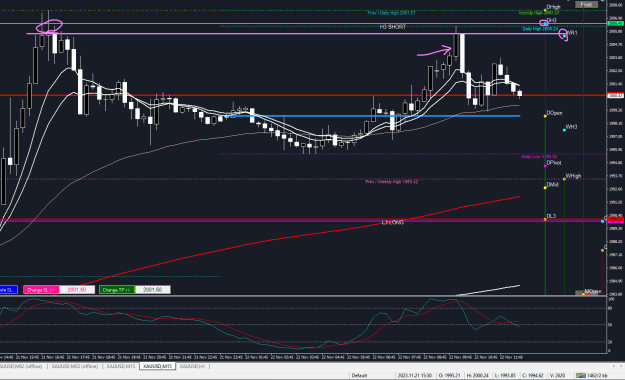Click the green Change TP >> button
Viewport: 625px width, 380px height.
(x=117, y=290)
